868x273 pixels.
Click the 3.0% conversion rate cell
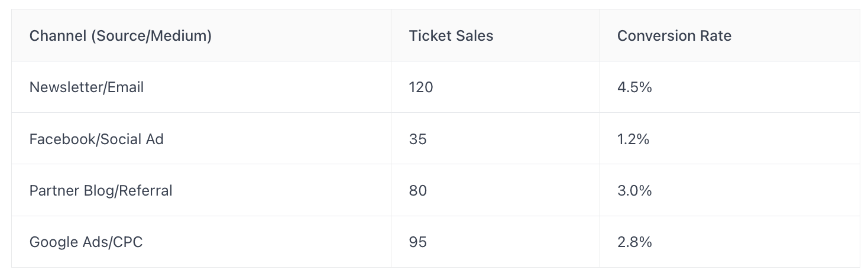click(730, 190)
